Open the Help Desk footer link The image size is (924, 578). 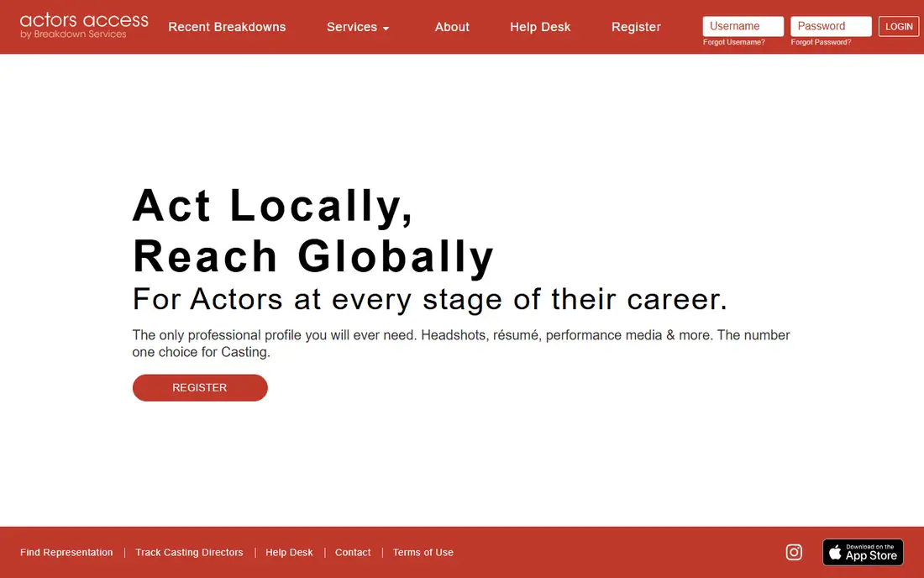289,552
